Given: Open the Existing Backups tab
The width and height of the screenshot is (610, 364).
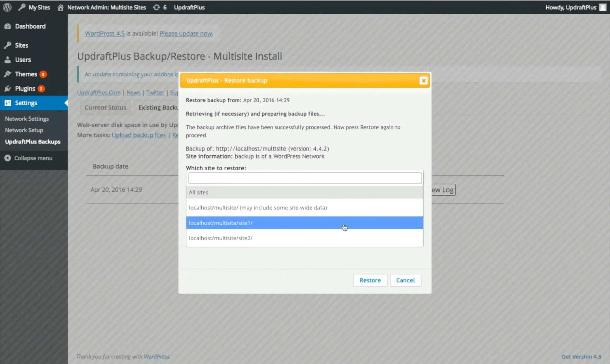Looking at the screenshot, I should point(158,107).
